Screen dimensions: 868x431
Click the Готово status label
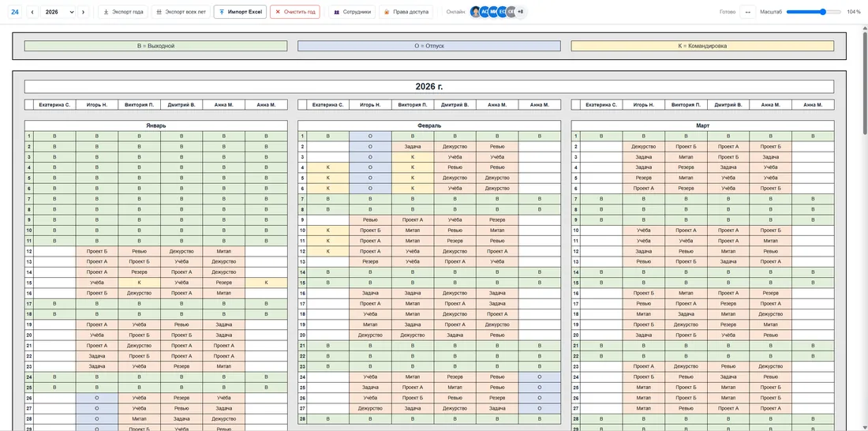coord(727,12)
